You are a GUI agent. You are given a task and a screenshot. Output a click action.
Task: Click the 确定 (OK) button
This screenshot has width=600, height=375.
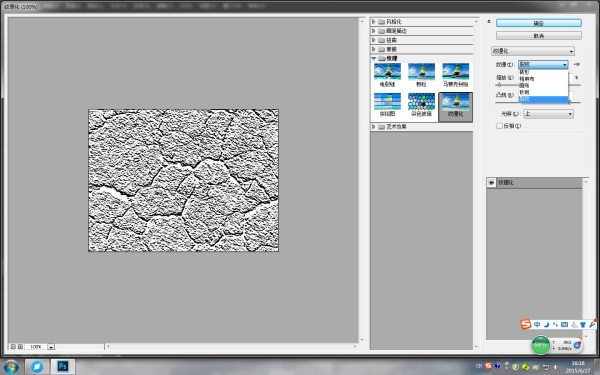(538, 23)
